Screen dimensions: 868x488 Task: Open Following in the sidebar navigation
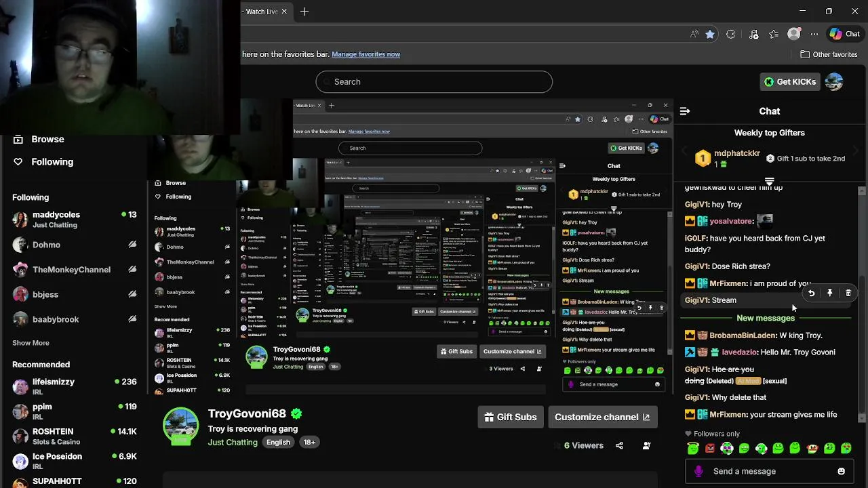point(52,161)
